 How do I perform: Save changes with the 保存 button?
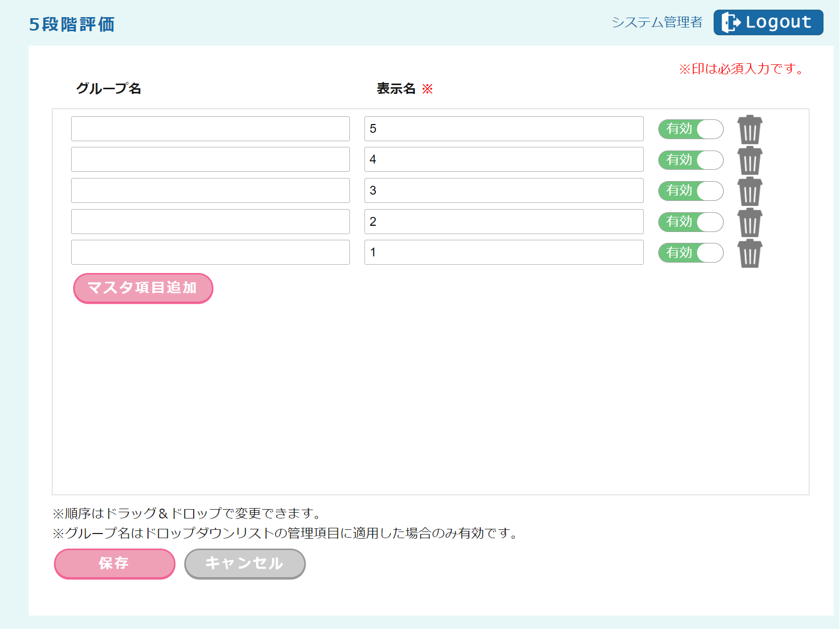114,564
